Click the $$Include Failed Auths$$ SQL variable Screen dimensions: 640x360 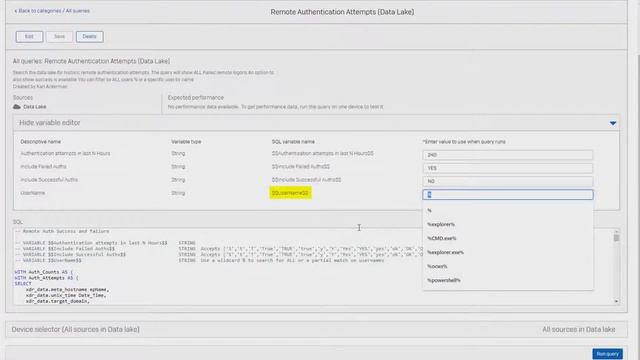tap(301, 167)
